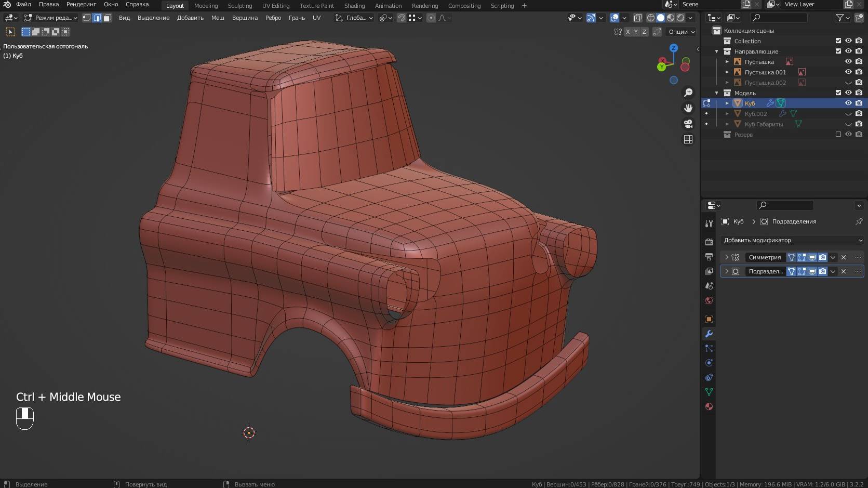The height and width of the screenshot is (488, 868).
Task: Open Файл menu
Action: tap(23, 4)
